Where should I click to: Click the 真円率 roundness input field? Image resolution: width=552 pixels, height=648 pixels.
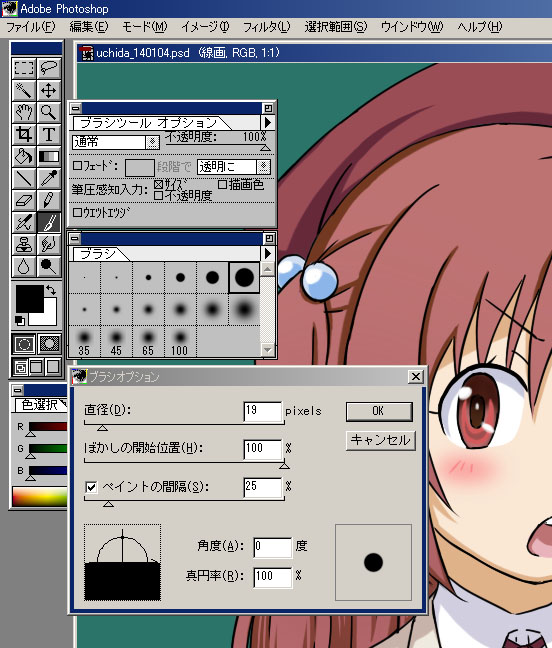(x=273, y=577)
